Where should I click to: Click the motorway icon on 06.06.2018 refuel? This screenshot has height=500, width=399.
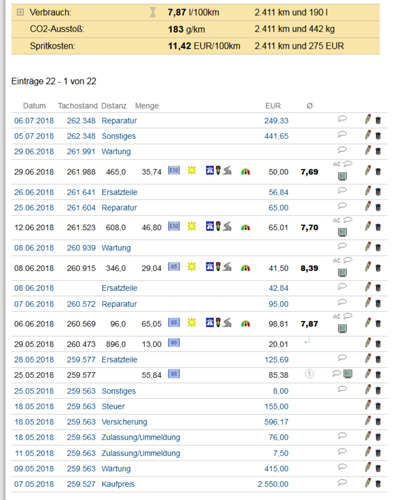tap(210, 323)
